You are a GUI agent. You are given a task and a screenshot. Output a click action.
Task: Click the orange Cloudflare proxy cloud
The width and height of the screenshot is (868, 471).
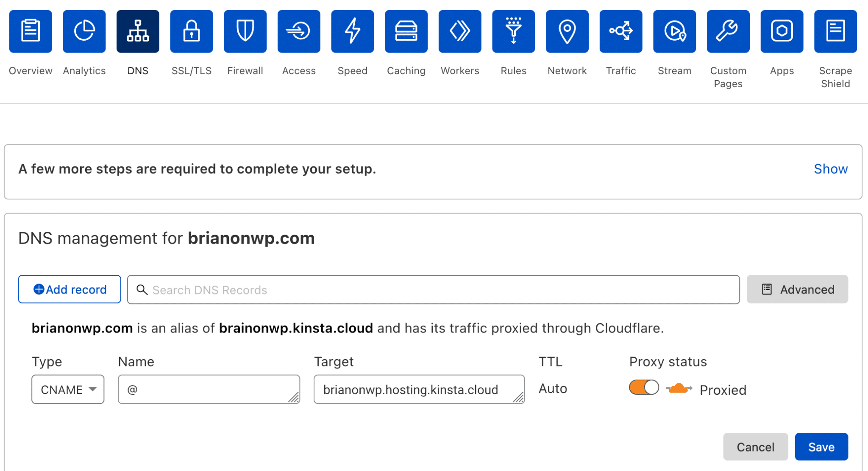click(x=679, y=388)
